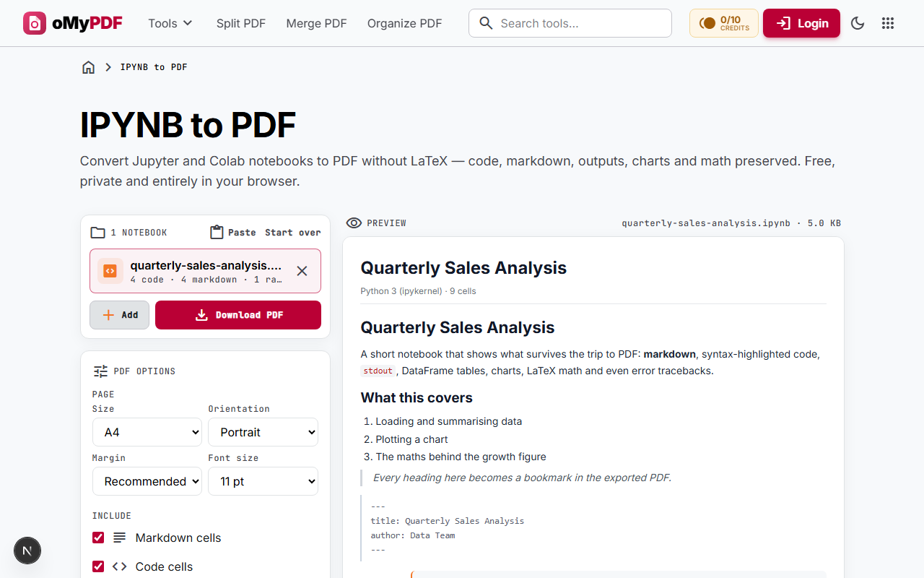Click 'author: Data Team' line in preview
This screenshot has height=578, width=924.
click(x=413, y=535)
